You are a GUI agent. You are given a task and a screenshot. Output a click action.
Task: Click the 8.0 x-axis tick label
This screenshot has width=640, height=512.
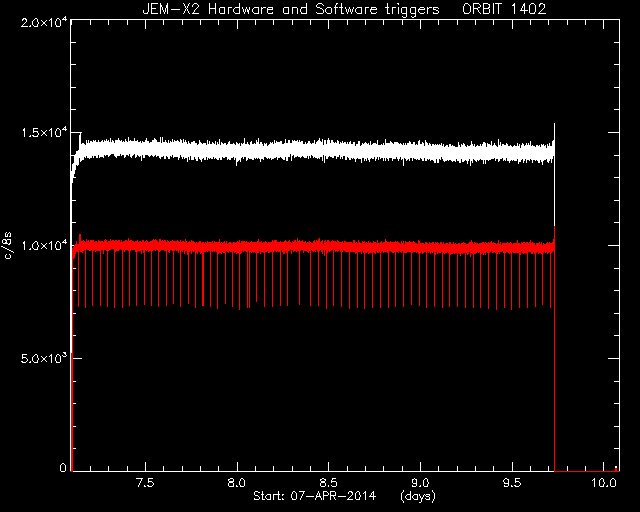(x=237, y=483)
